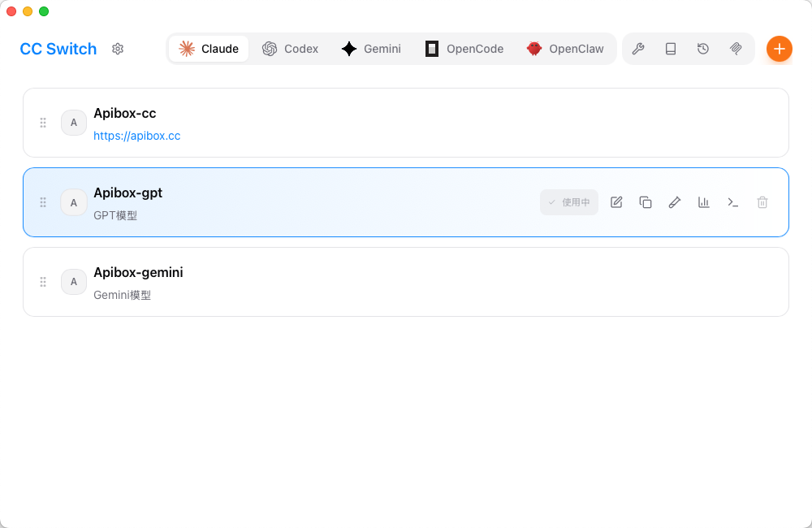This screenshot has height=528, width=812.
Task: Open the https://apibox.cc link
Action: click(137, 136)
